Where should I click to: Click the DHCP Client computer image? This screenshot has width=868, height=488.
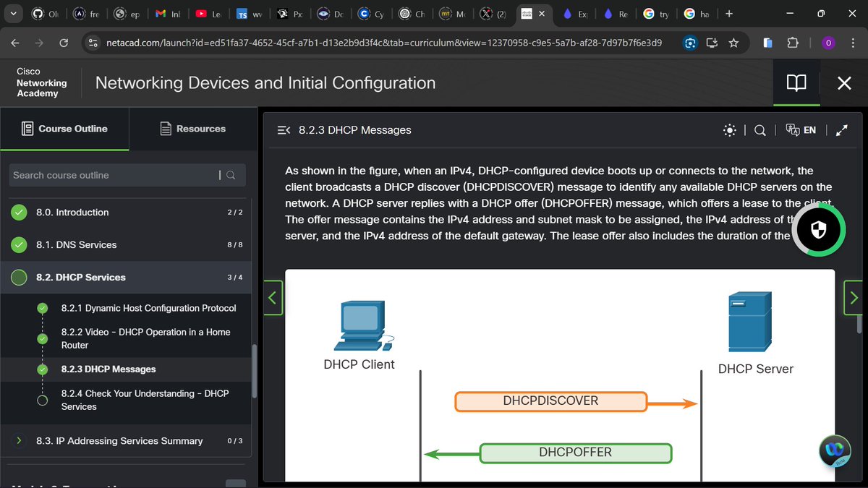coord(364,326)
